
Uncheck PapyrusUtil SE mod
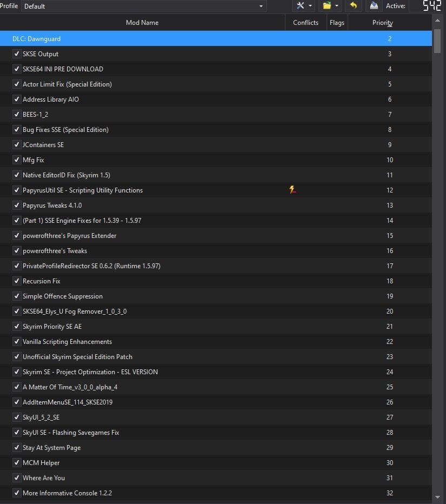pyautogui.click(x=17, y=190)
